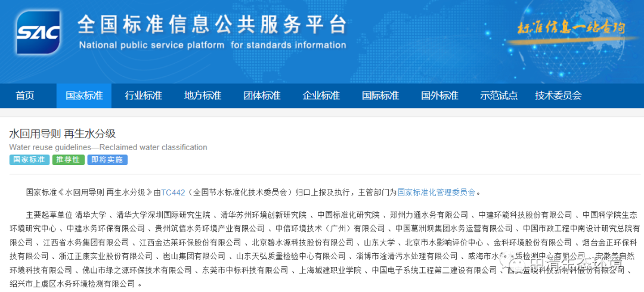The width and height of the screenshot is (644, 292).
Task: Click the text 中国标准化研究院
Action: tap(348, 215)
